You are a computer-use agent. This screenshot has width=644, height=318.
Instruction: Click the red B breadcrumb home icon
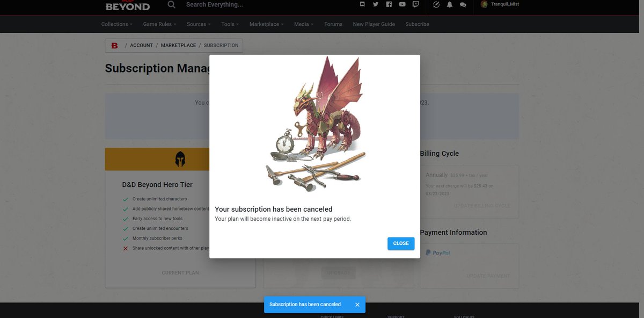tap(114, 46)
